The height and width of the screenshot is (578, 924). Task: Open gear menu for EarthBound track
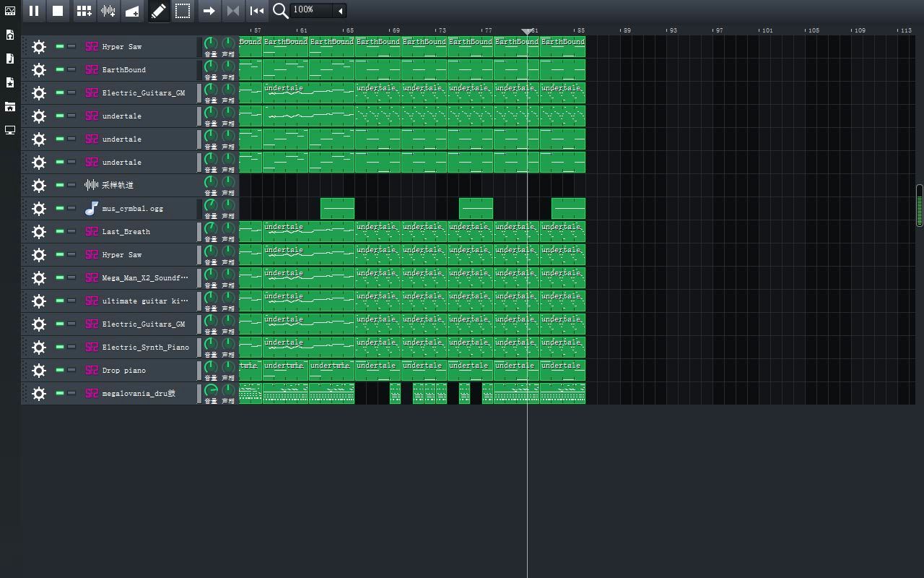[x=39, y=70]
